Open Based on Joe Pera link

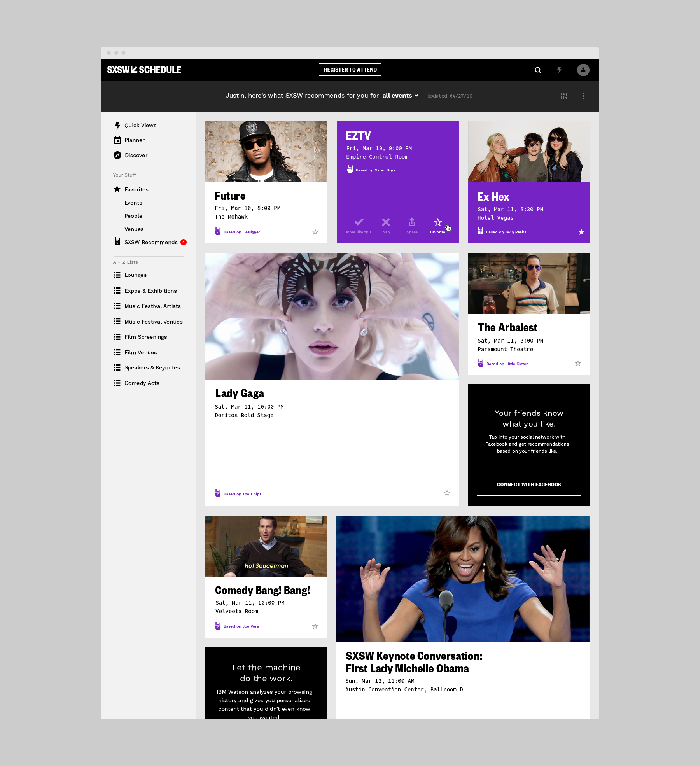(241, 626)
